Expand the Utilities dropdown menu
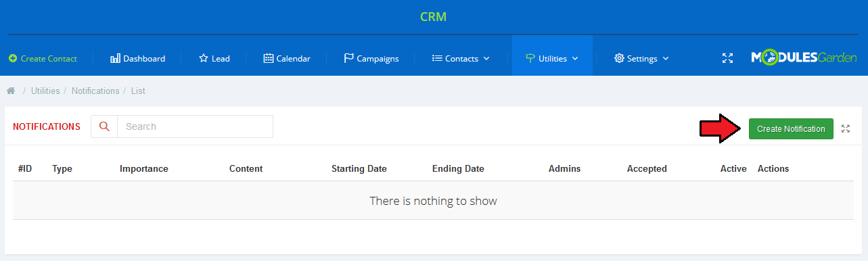The image size is (868, 261). point(552,59)
